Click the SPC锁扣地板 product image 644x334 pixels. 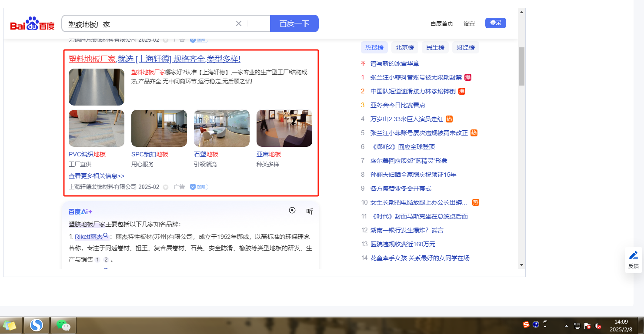[159, 129]
